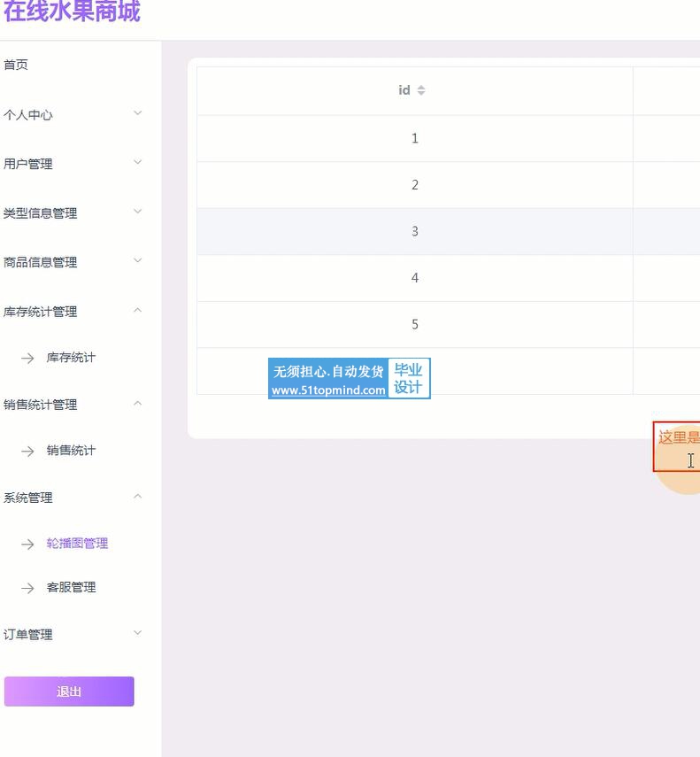Image resolution: width=700 pixels, height=757 pixels.
Task: Click the arrow icon beside 销售统计
Action: [x=27, y=452]
